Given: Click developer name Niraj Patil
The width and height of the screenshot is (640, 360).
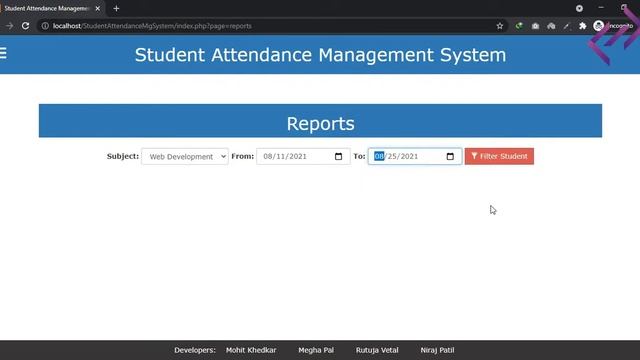Looking at the screenshot, I should (438, 350).
